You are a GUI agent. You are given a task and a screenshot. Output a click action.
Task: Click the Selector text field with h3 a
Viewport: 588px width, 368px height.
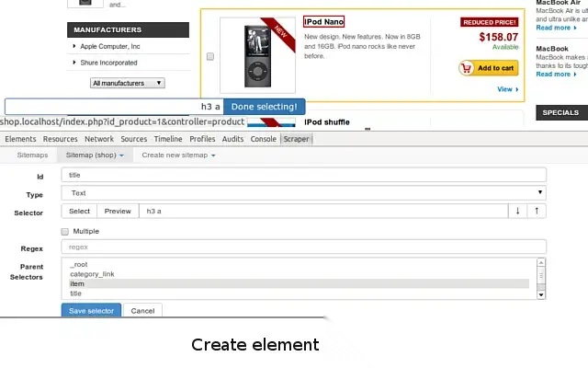point(323,211)
